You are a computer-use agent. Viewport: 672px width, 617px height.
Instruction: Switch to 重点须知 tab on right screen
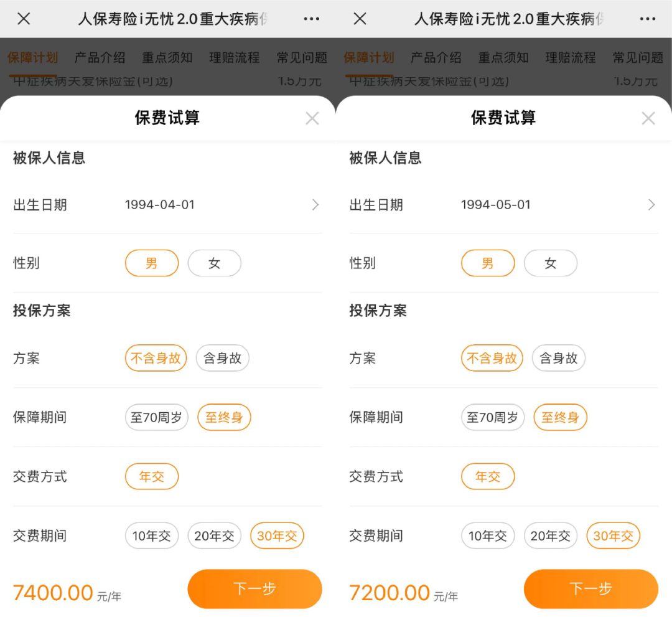point(503,57)
